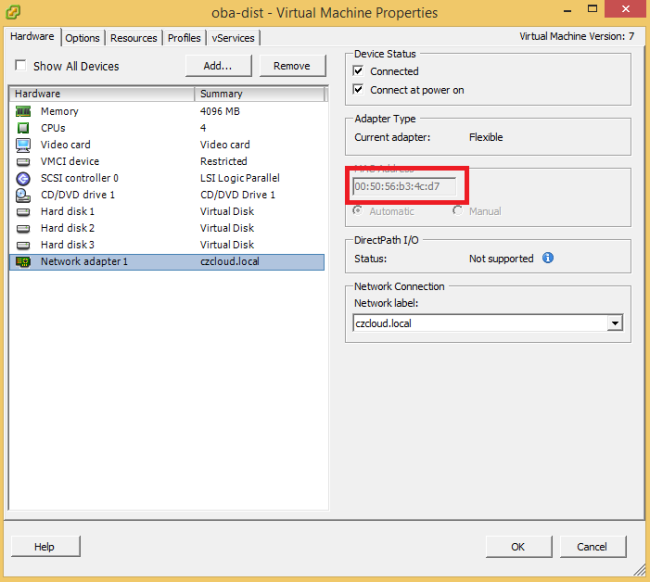The image size is (650, 582).
Task: Click the Video card icon
Action: point(23,145)
